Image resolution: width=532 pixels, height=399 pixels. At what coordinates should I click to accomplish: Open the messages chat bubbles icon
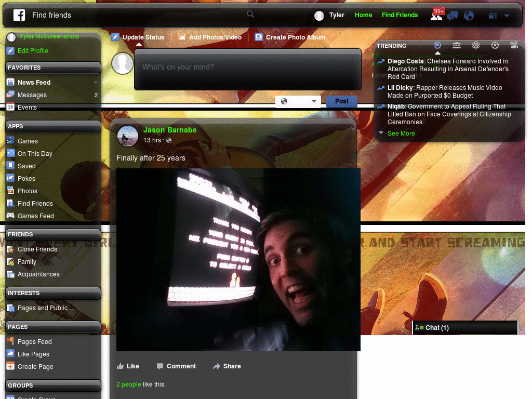[453, 16]
